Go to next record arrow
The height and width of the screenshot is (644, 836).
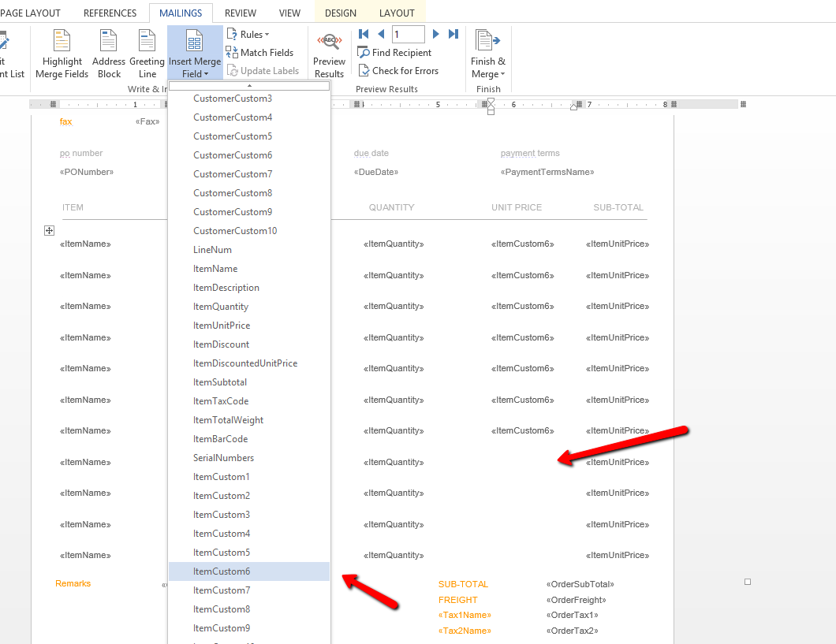[x=435, y=34]
